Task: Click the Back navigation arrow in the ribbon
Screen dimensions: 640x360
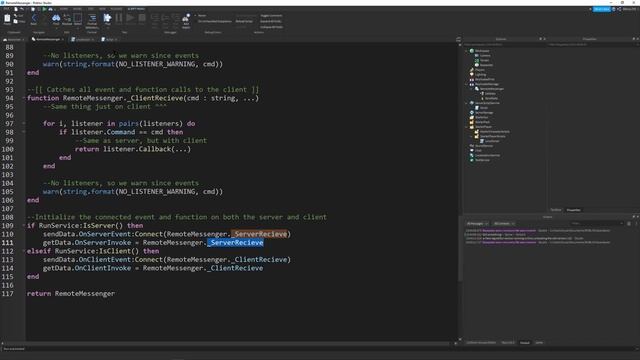Action: pyautogui.click(x=34, y=18)
